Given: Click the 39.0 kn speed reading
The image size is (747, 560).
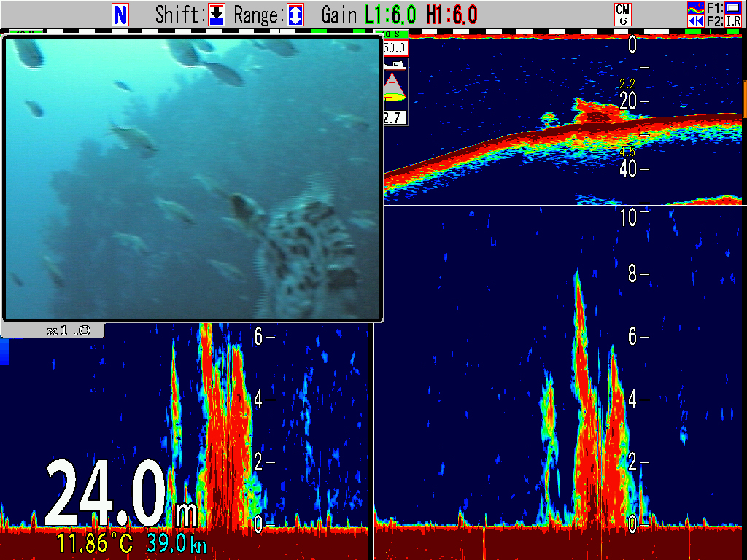Looking at the screenshot, I should (x=176, y=543).
